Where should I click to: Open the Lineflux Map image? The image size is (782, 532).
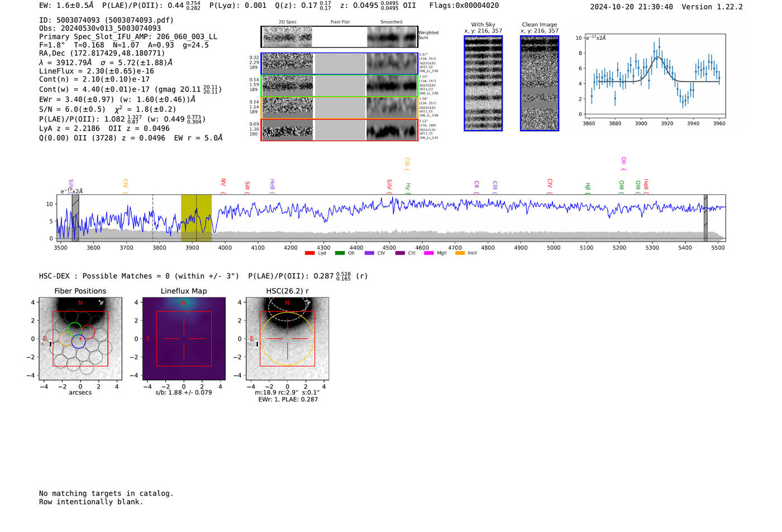(x=184, y=339)
